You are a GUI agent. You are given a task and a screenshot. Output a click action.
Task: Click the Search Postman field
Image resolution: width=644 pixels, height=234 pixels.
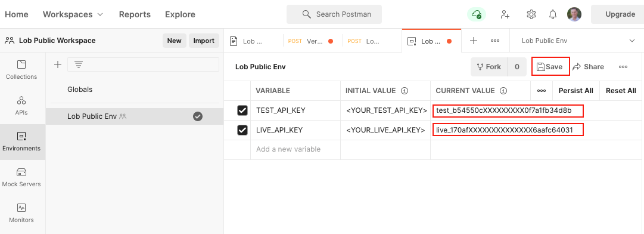(x=334, y=14)
